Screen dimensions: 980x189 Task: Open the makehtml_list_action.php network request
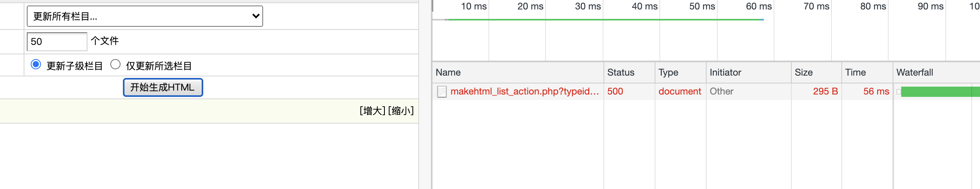pos(524,91)
